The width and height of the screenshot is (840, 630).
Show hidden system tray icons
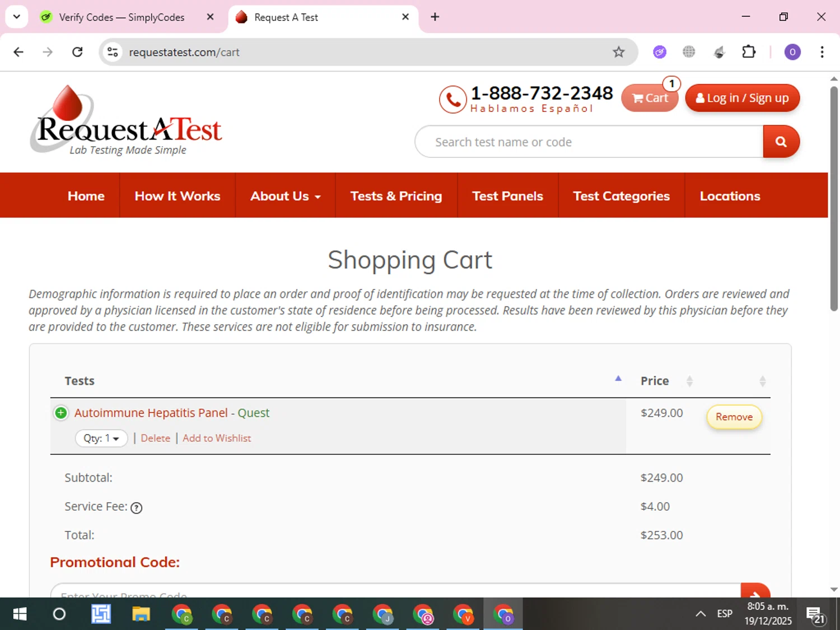(x=701, y=614)
